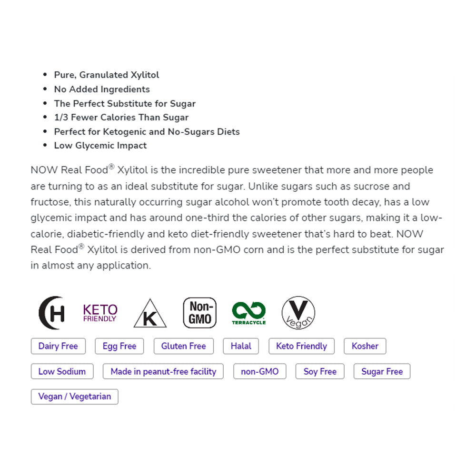Screen dimensions: 476x476
Task: Open the Vegan / Vegetarian tag
Action: tap(74, 397)
